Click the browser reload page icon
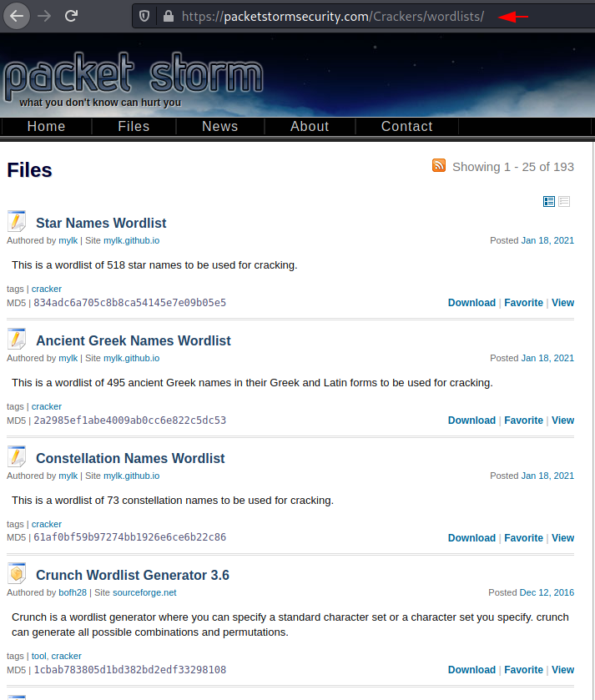Image resolution: width=595 pixels, height=700 pixels. pos(72,15)
